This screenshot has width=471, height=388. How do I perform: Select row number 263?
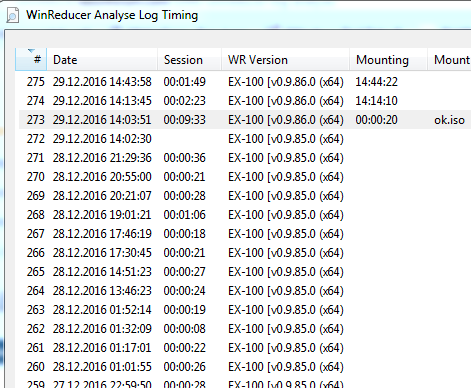[x=36, y=310]
